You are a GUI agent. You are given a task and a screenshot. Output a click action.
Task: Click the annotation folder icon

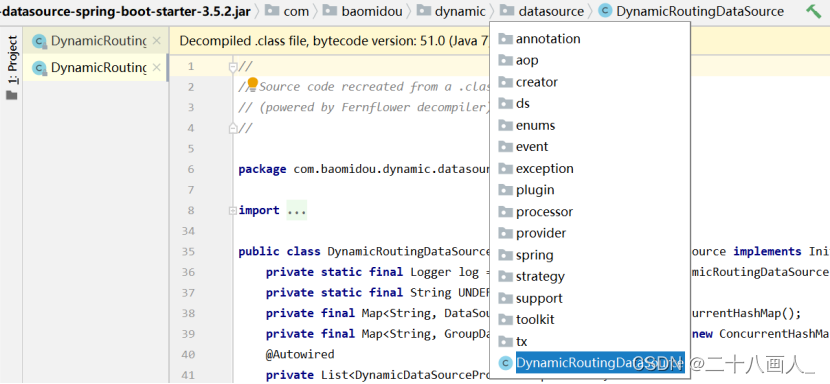pos(506,39)
